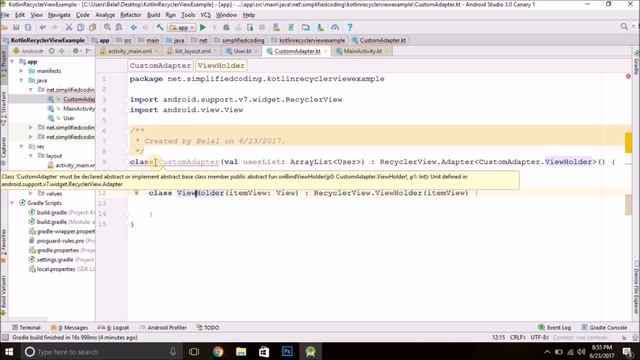Image resolution: width=640 pixels, height=360 pixels.
Task: Cut selection using the scissors icon
Action: [x=69, y=27]
